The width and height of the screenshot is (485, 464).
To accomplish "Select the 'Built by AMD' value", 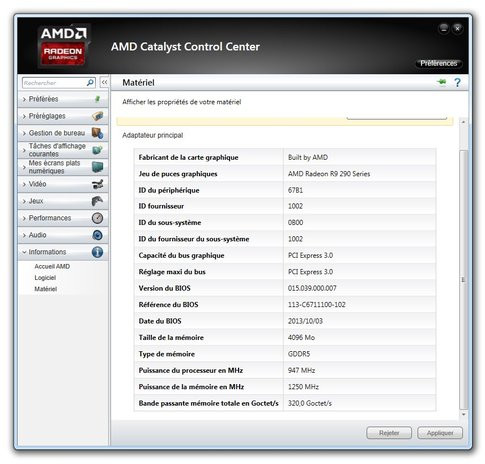I will [x=308, y=157].
